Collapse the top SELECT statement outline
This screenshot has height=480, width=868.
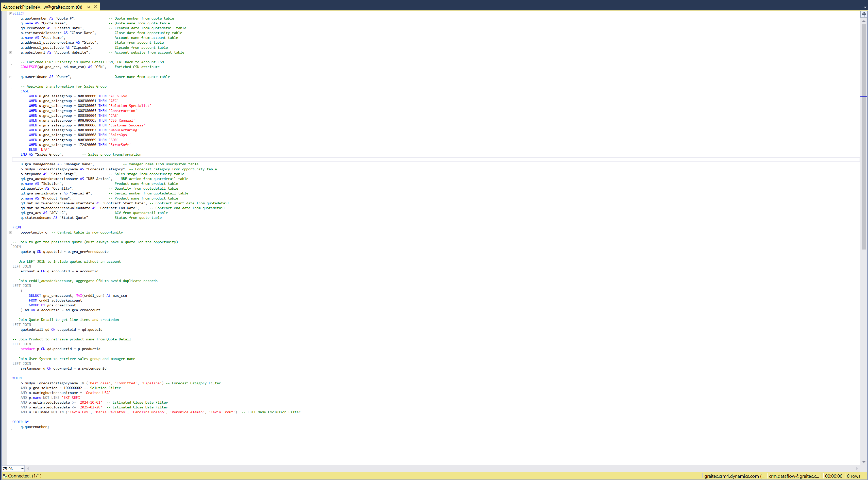[11, 13]
